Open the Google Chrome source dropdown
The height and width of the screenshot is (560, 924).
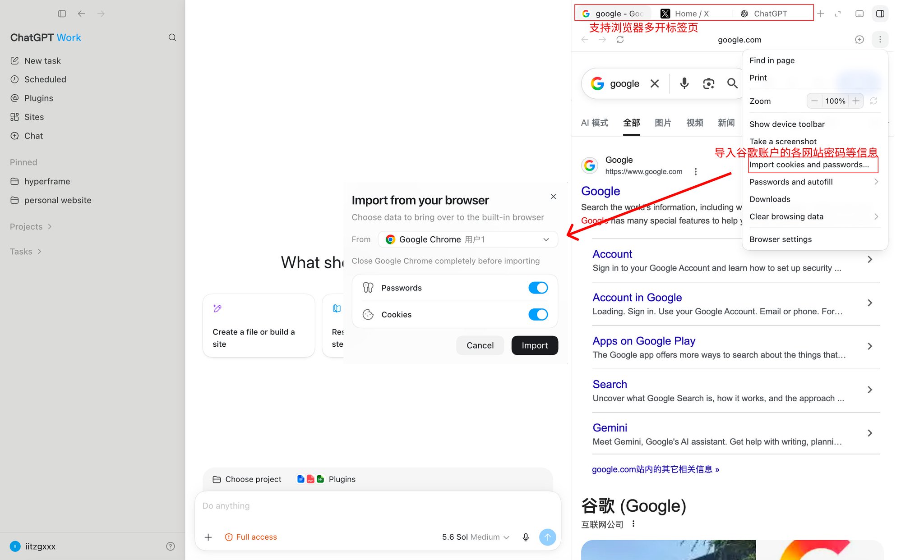click(468, 239)
